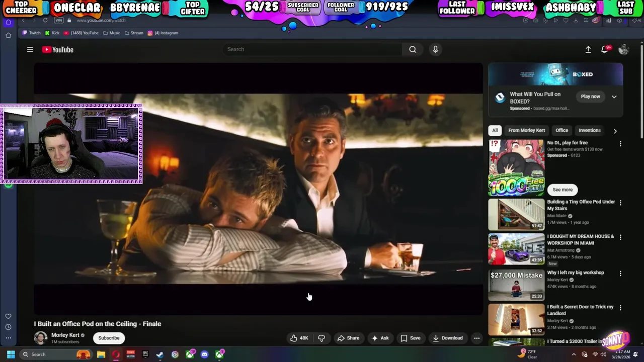The height and width of the screenshot is (362, 644).
Task: Go back using browser back arrow
Action: (x=23, y=20)
